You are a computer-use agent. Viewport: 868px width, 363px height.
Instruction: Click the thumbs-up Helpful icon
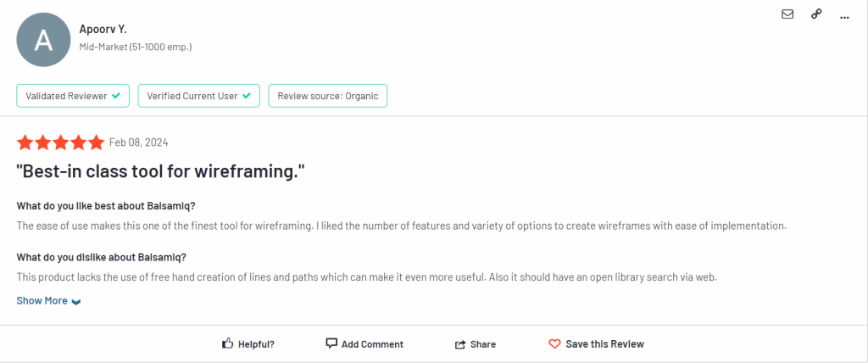pyautogui.click(x=227, y=343)
